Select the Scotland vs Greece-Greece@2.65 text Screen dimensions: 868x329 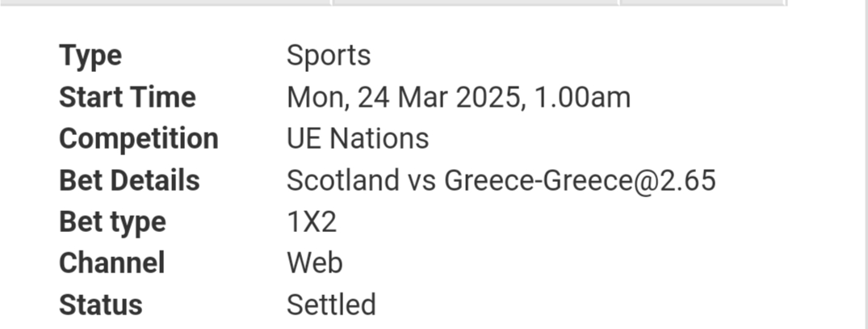coord(501,180)
